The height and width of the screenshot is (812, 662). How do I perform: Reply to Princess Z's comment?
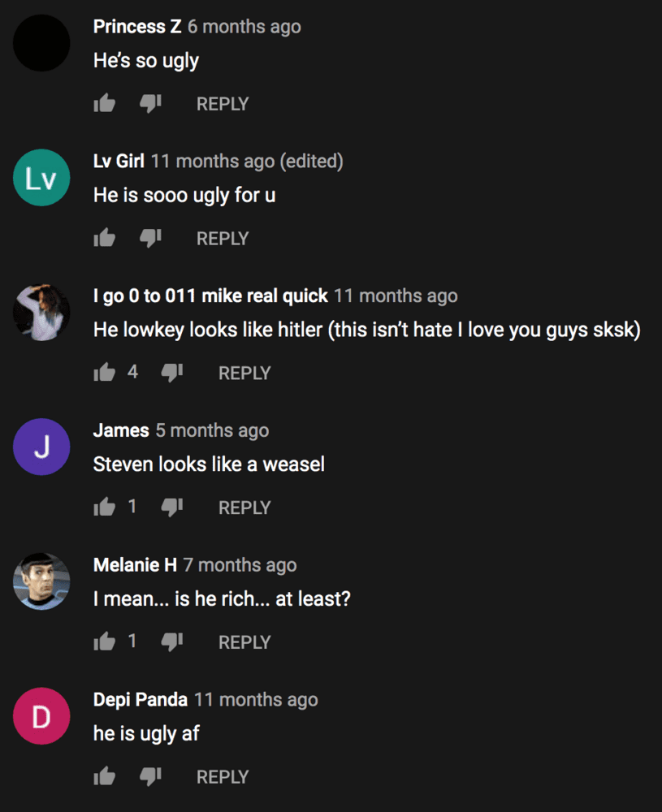(223, 104)
